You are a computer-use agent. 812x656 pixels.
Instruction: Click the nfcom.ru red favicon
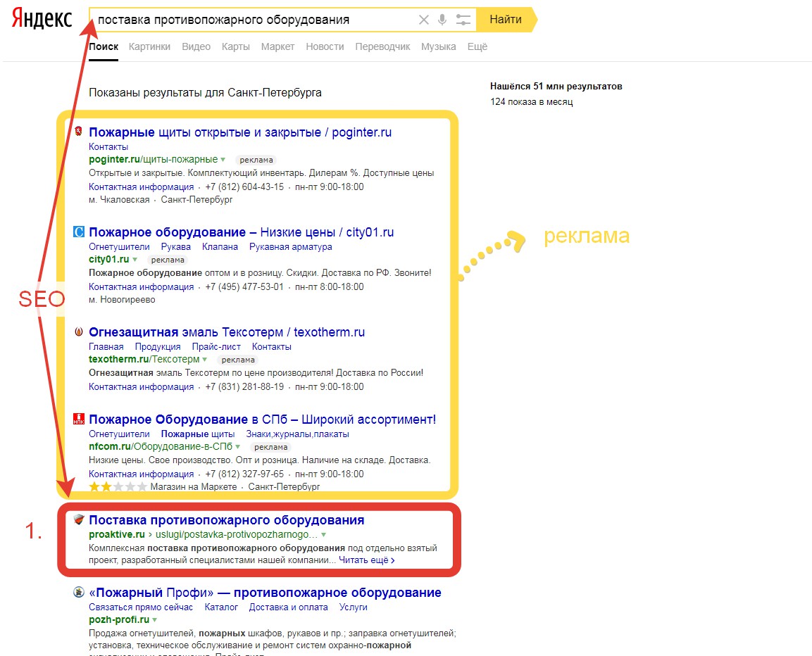pyautogui.click(x=79, y=419)
